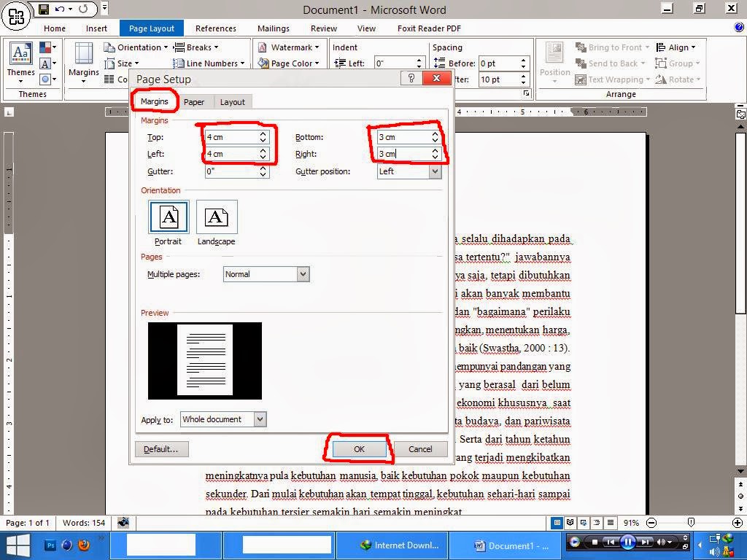Screen dimensions: 747x560
Task: Switch to the Paper tab
Action: point(194,101)
